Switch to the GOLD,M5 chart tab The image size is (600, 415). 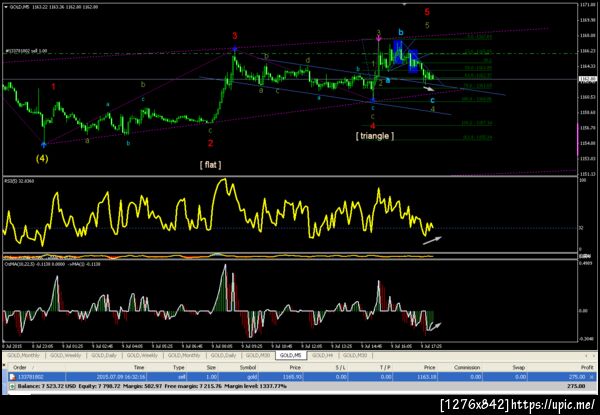click(291, 356)
